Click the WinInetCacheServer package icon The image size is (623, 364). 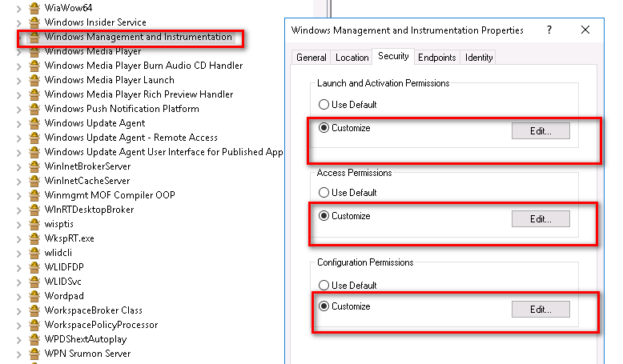(34, 181)
